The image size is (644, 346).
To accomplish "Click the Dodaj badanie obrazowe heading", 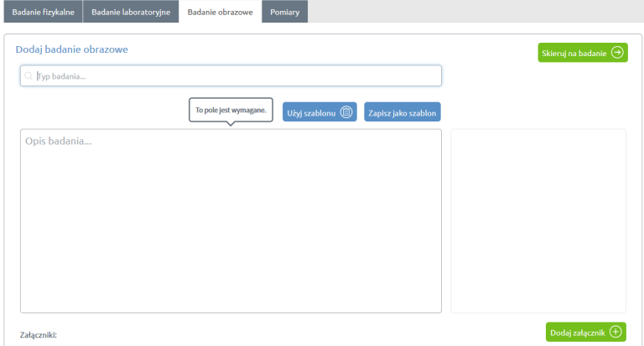I will click(71, 49).
